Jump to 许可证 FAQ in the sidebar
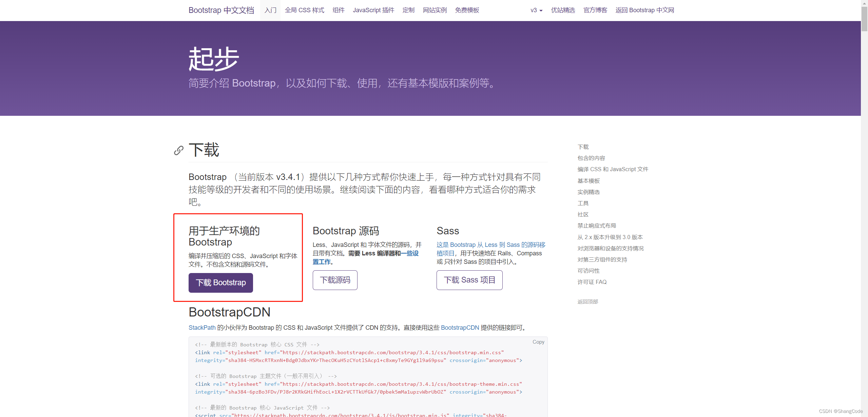Screen dimensions: 868x417 coord(592,282)
